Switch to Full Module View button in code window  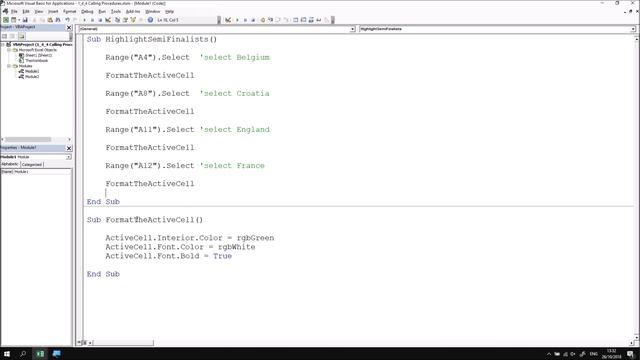[84, 343]
